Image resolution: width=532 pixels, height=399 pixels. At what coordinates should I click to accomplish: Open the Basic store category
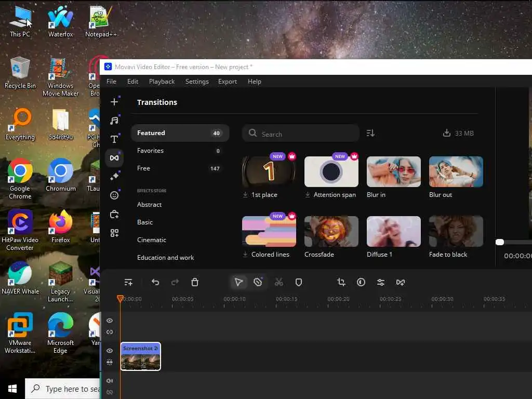coord(145,222)
